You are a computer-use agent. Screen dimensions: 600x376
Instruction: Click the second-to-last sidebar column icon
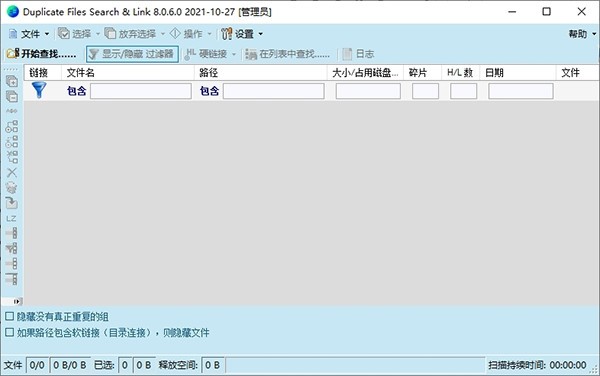click(x=11, y=264)
